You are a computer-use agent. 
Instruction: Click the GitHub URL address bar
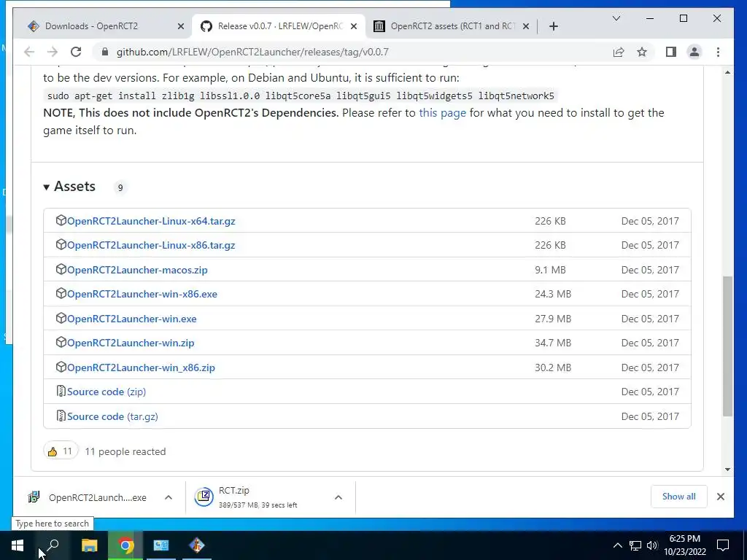[252, 52]
